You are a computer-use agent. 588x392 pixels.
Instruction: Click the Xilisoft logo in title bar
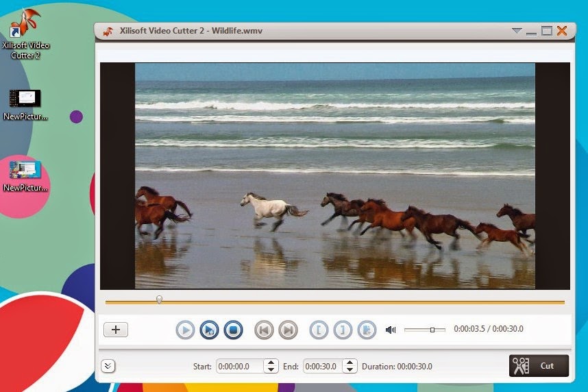[108, 31]
